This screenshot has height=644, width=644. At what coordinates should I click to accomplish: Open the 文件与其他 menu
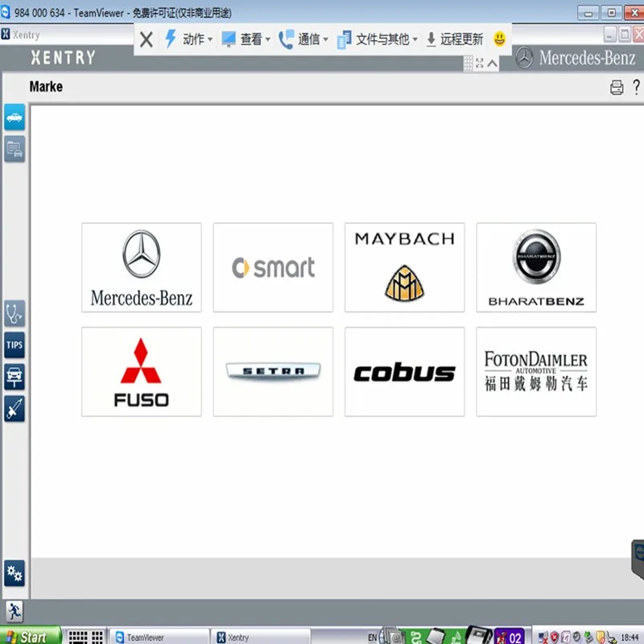(x=378, y=39)
